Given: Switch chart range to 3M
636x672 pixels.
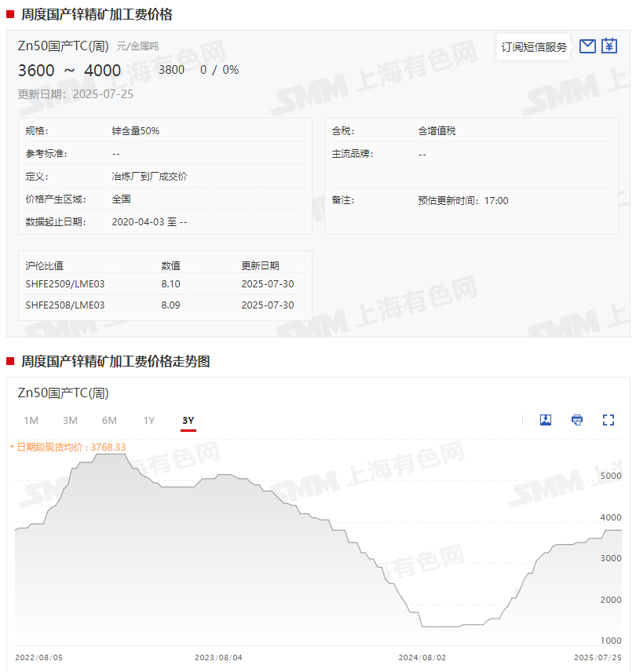Looking at the screenshot, I should [71, 421].
